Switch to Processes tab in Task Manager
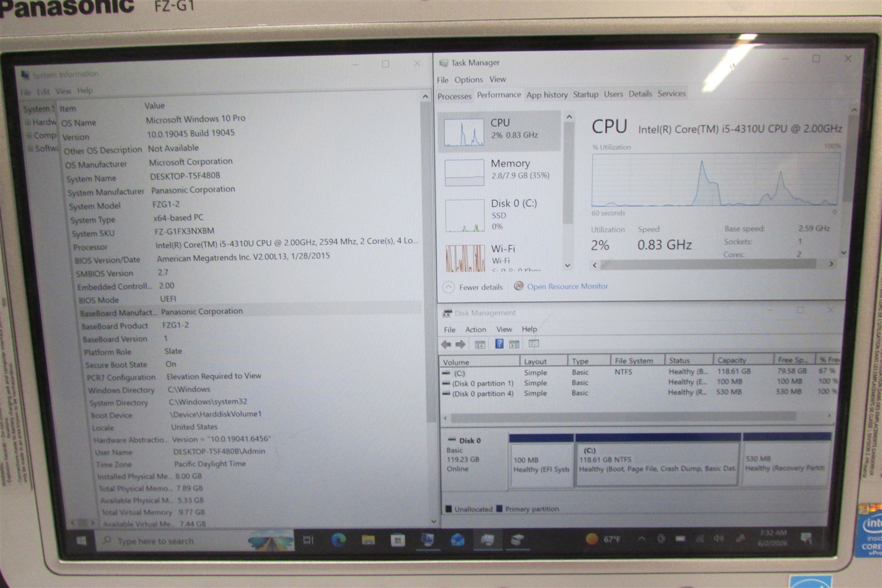This screenshot has height=588, width=882. (454, 96)
